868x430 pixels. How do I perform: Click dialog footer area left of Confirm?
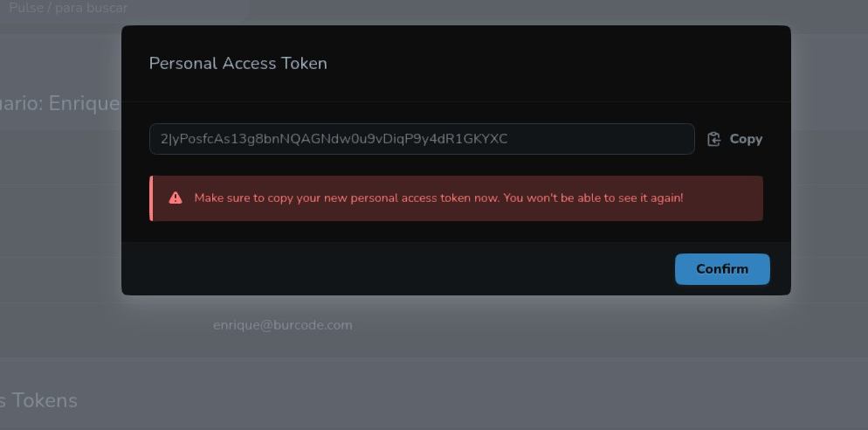393,268
